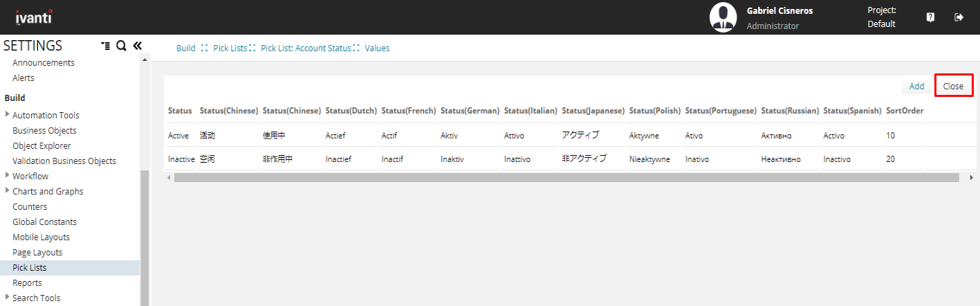Expand the Automation Tools tree node

pyautogui.click(x=8, y=115)
